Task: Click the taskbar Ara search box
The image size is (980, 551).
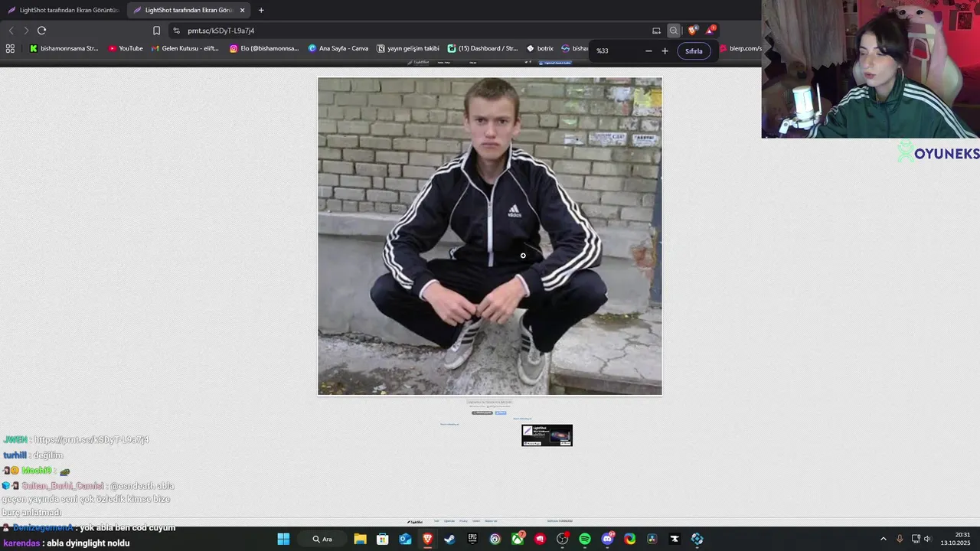Action: tap(322, 539)
